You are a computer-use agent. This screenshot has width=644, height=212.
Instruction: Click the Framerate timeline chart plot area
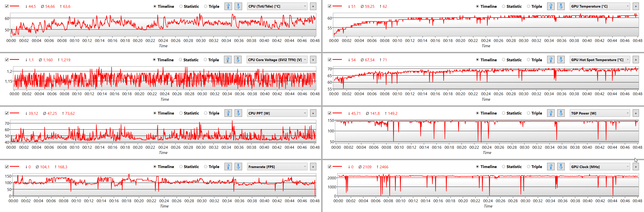[164, 185]
